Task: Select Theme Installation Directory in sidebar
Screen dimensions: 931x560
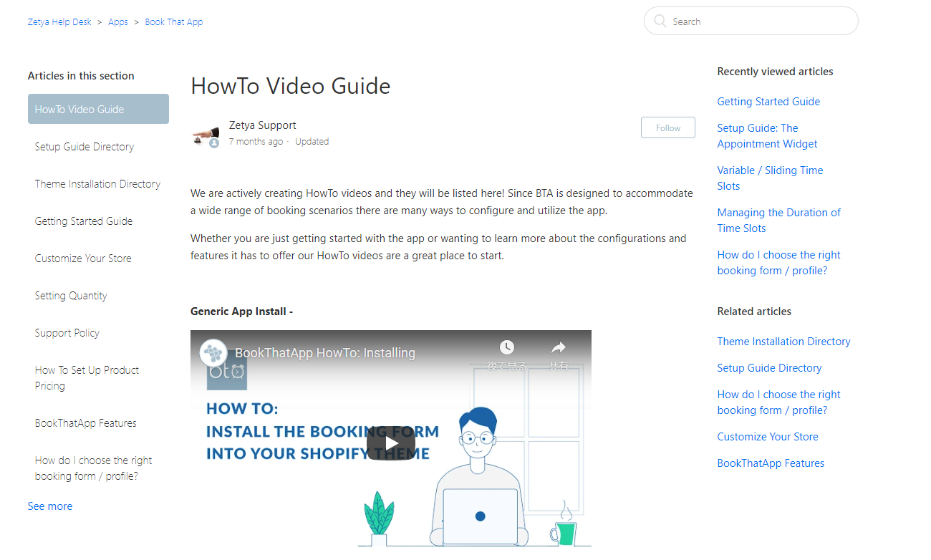Action: 97,184
